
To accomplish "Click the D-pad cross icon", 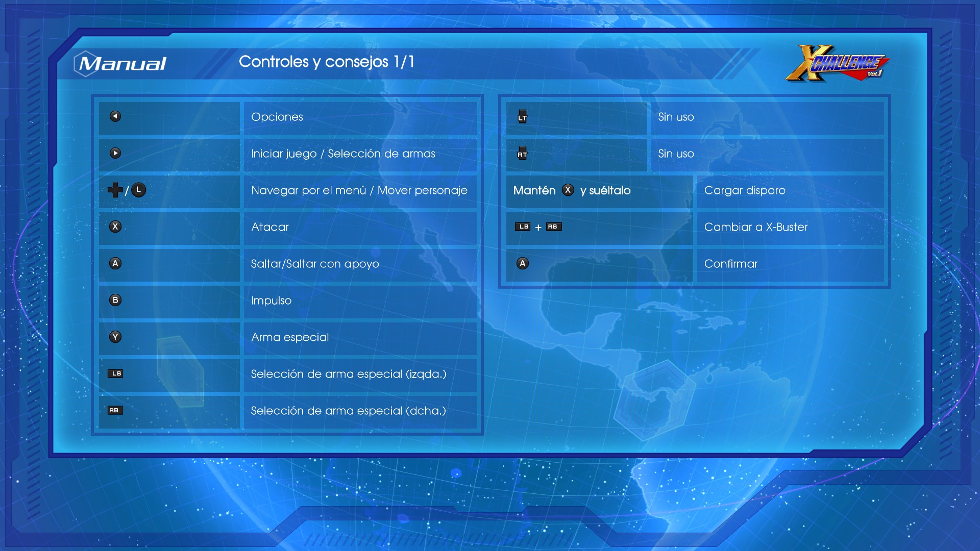I will pos(115,190).
